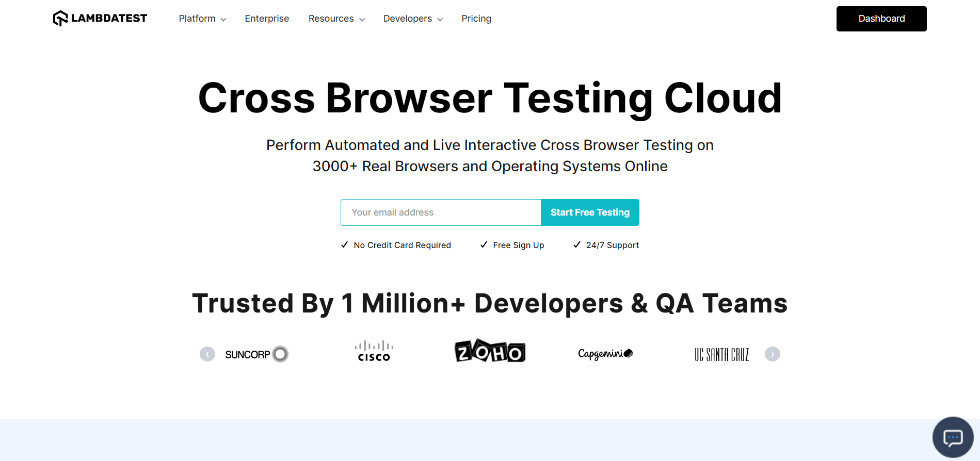Click the Free Sign Up checkmark

484,245
